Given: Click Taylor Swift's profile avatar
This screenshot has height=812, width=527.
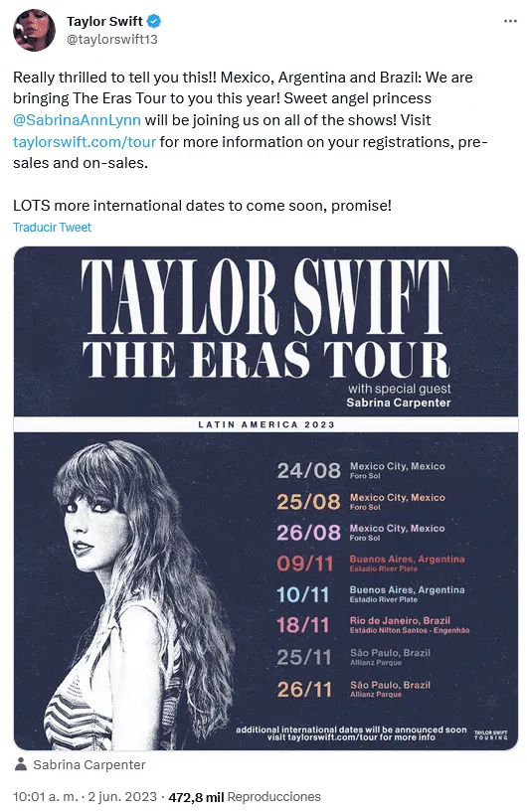Looking at the screenshot, I should [34, 30].
